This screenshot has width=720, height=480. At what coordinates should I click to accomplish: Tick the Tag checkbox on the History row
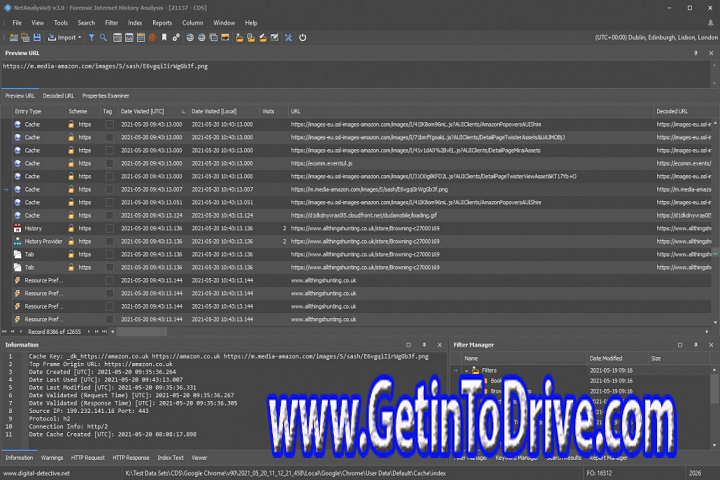109,228
